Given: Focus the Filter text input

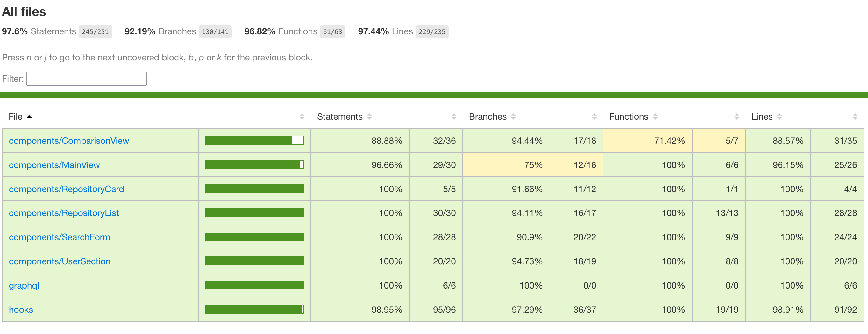Looking at the screenshot, I should click(x=87, y=79).
